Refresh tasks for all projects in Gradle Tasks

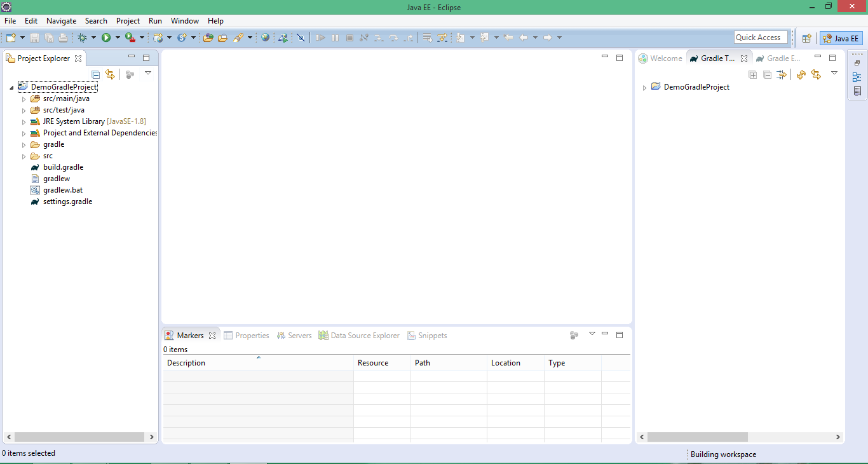[801, 74]
